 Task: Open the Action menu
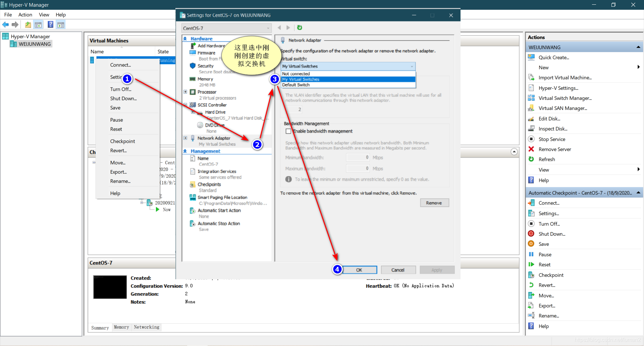(x=25, y=15)
